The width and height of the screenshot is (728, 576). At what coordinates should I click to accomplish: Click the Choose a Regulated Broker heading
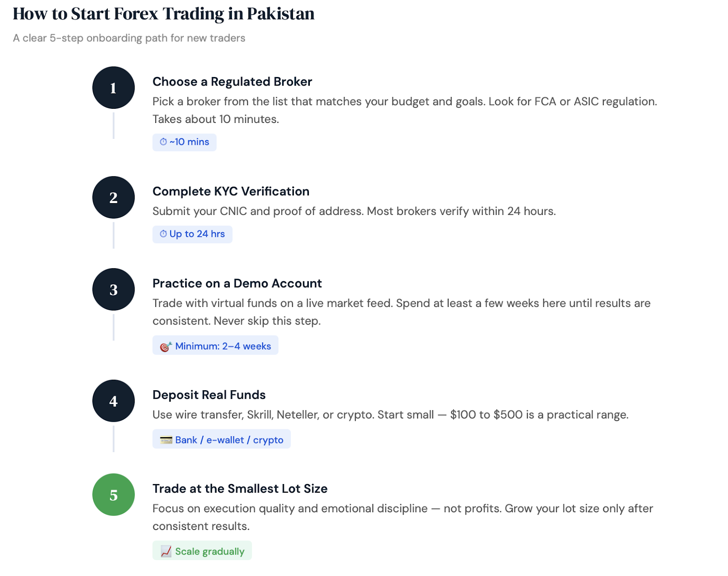(x=232, y=82)
